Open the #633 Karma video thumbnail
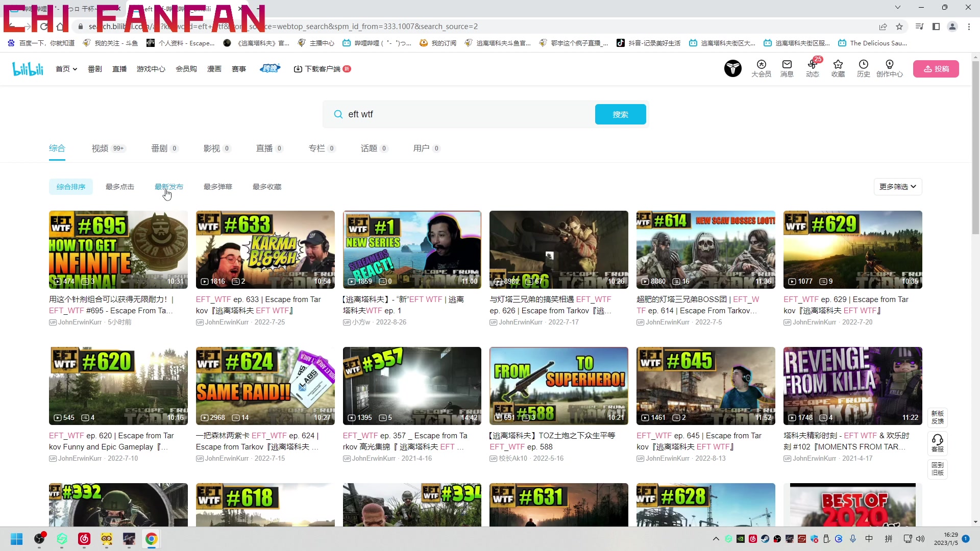Image resolution: width=980 pixels, height=551 pixels. (x=265, y=249)
